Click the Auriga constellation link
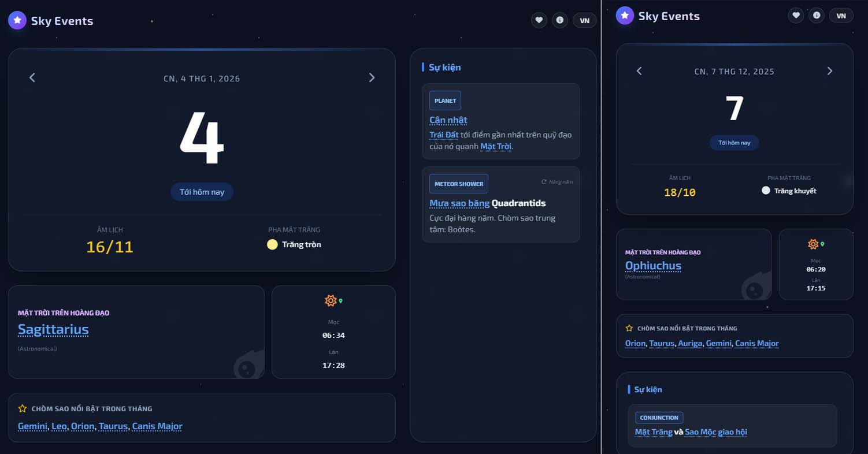 (x=690, y=343)
